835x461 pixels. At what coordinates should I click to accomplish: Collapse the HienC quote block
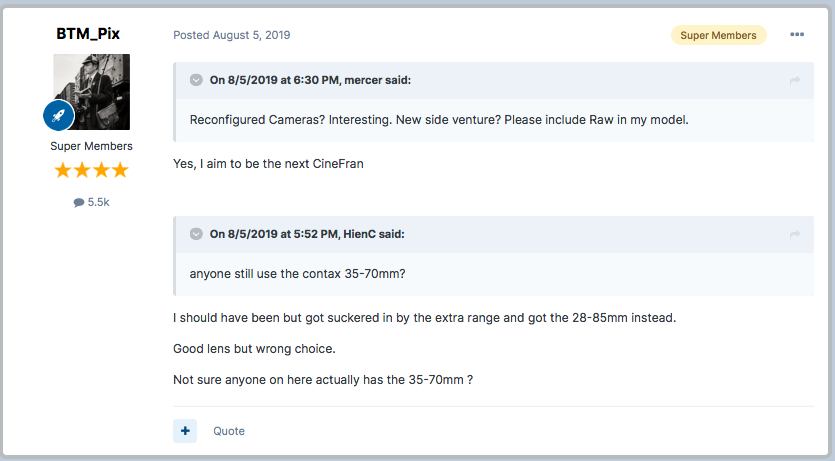pyautogui.click(x=196, y=234)
